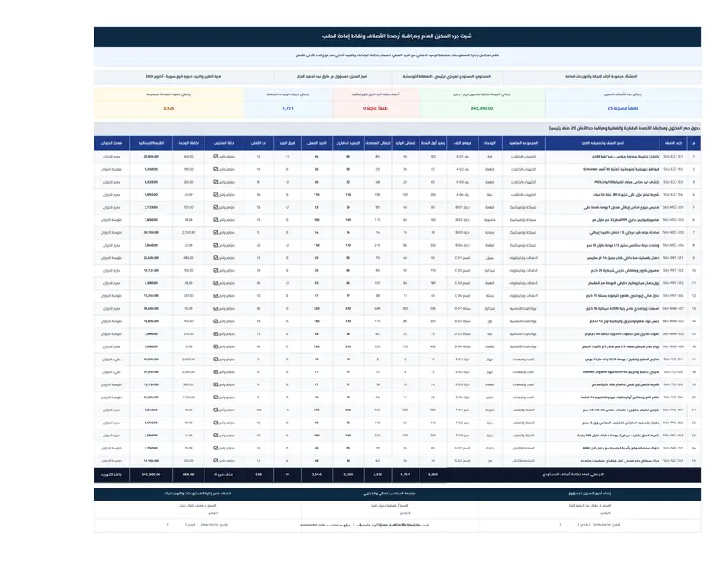Click the totals row value 2,246
Viewport: 728px width, 562px height.
click(x=316, y=475)
